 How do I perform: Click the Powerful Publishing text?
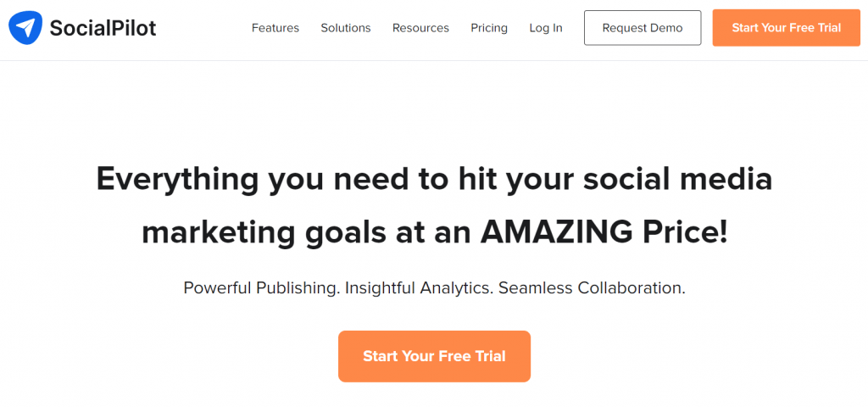tap(261, 288)
